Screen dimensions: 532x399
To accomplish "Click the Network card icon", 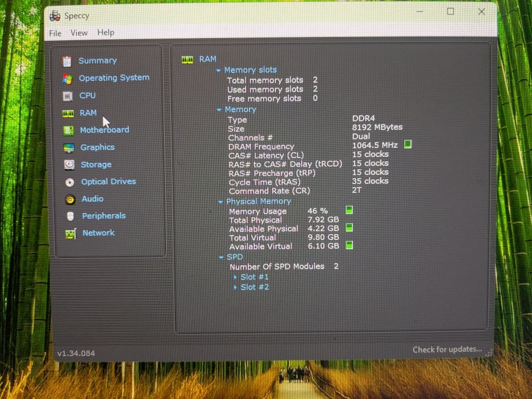I will [71, 234].
